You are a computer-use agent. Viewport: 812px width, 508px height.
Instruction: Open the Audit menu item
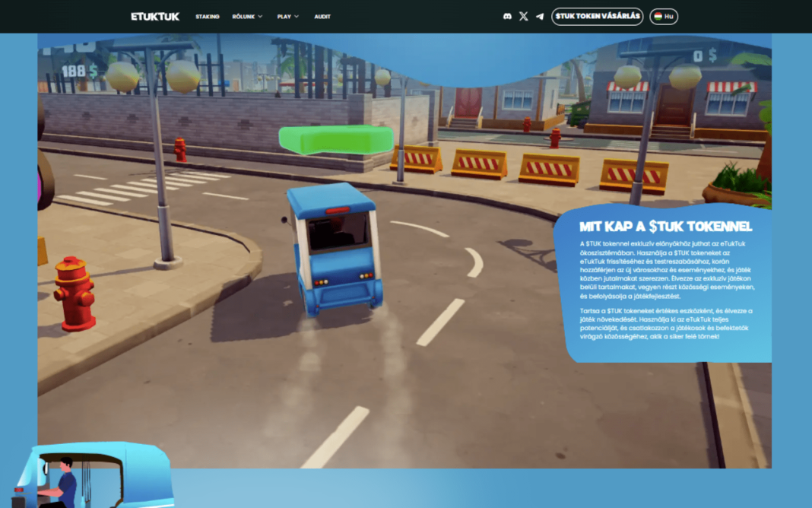(322, 17)
